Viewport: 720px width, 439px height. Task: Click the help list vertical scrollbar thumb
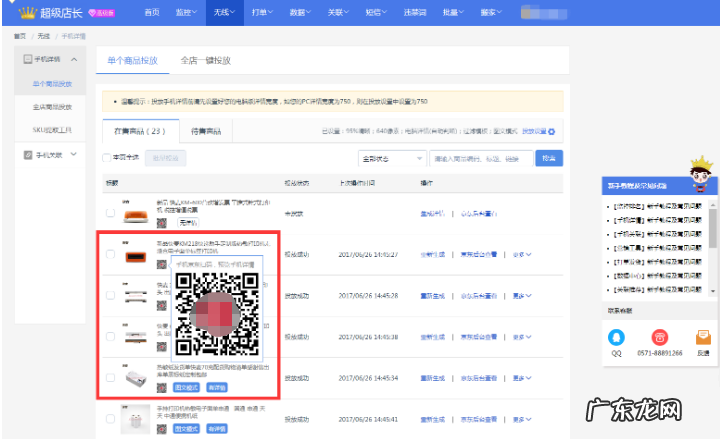713,228
